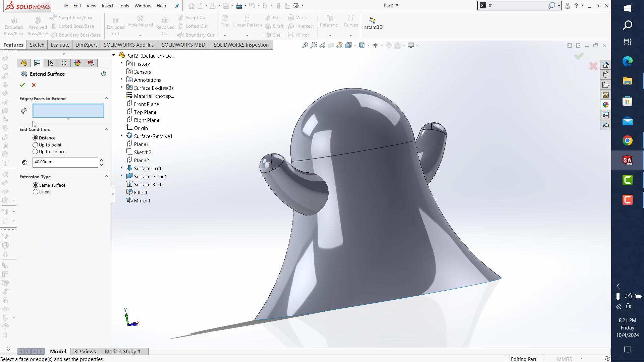Cancel Extend Surface with the red X
The width and height of the screenshot is (644, 362).
(x=34, y=85)
